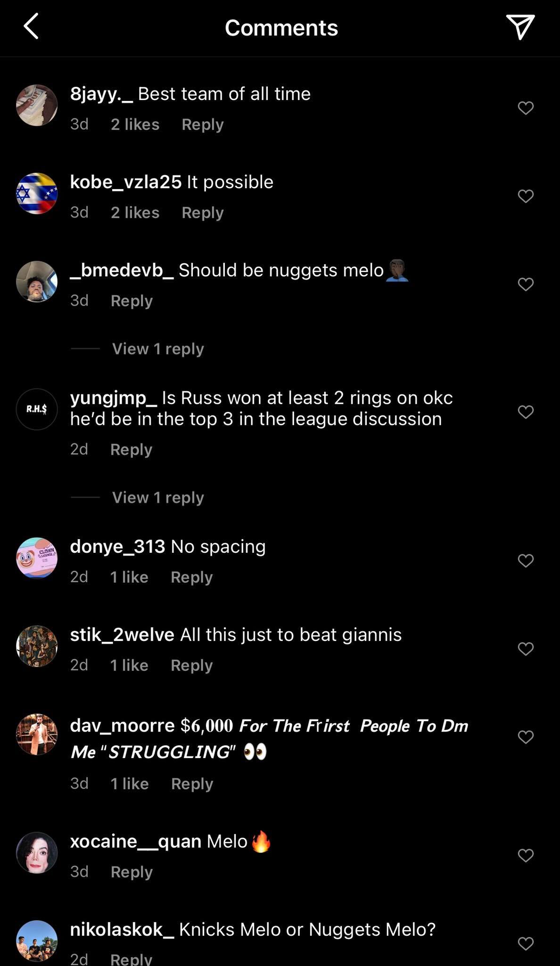Open the share paper plane icon
Viewport: 560px width, 966px height.
click(x=520, y=26)
